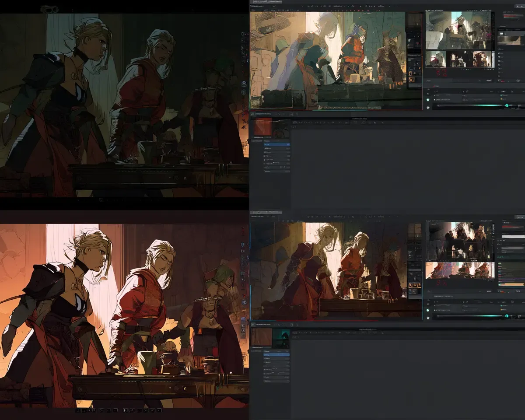Click the orange bar in lower editor's side panel
This screenshot has width=525, height=420.
(511, 284)
